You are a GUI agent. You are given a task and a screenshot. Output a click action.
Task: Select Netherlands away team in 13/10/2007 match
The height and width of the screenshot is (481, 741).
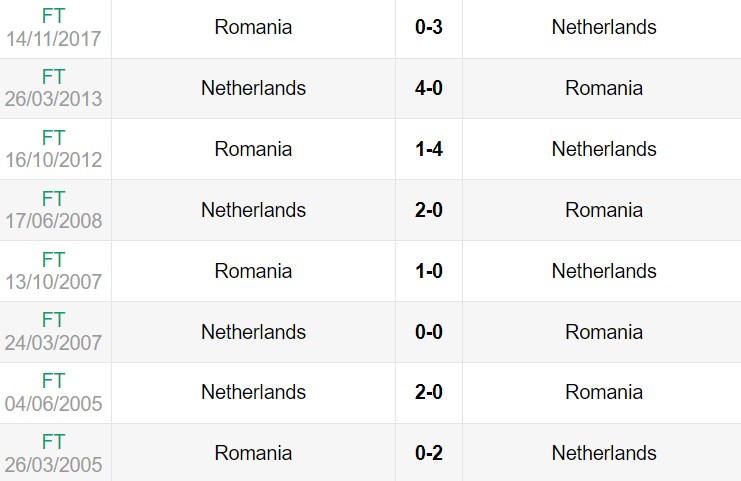[x=604, y=271]
